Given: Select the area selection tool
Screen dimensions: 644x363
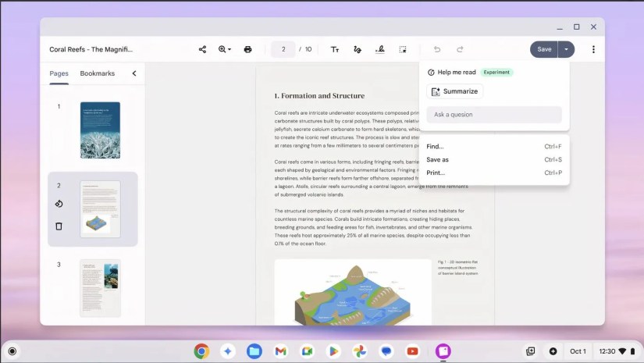Looking at the screenshot, I should [403, 49].
